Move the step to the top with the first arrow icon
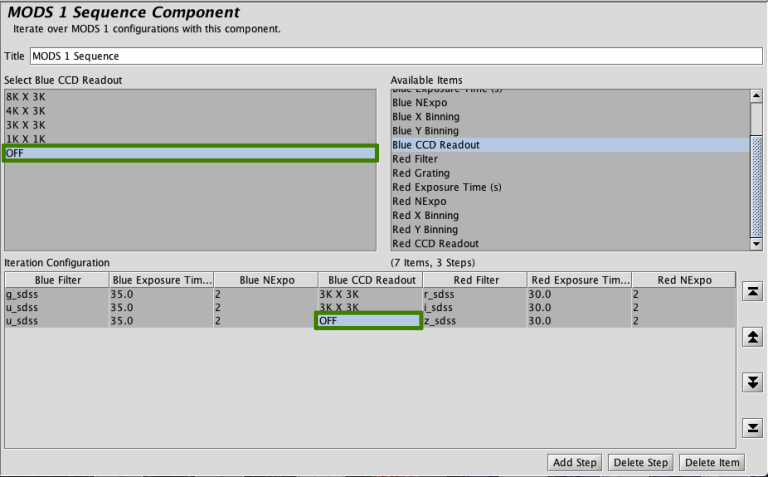Viewport: 768px width, 477px height. coord(752,292)
